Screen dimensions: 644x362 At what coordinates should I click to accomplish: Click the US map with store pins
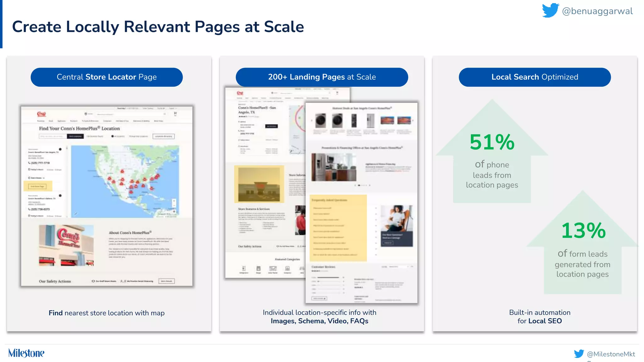tap(125, 181)
